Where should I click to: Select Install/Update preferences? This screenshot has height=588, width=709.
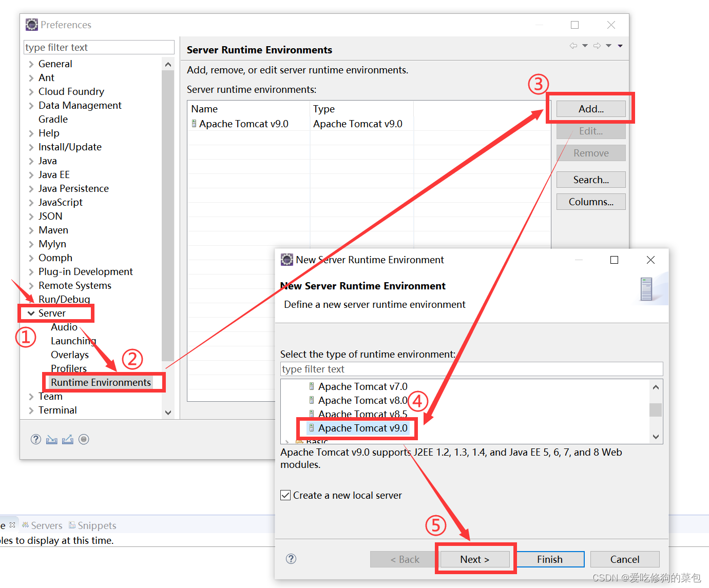point(70,147)
